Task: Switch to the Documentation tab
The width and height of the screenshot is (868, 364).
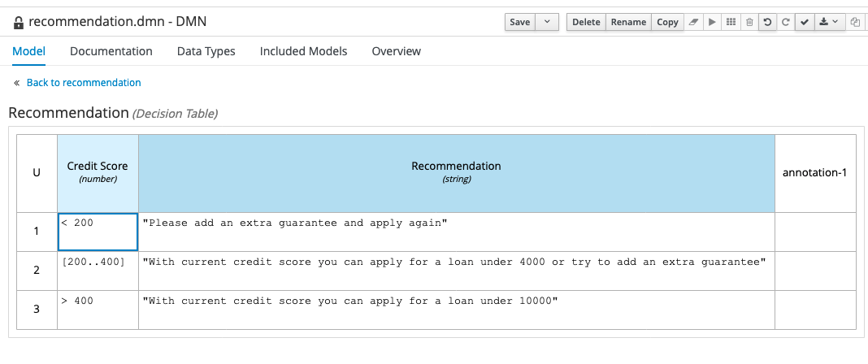Action: [111, 51]
